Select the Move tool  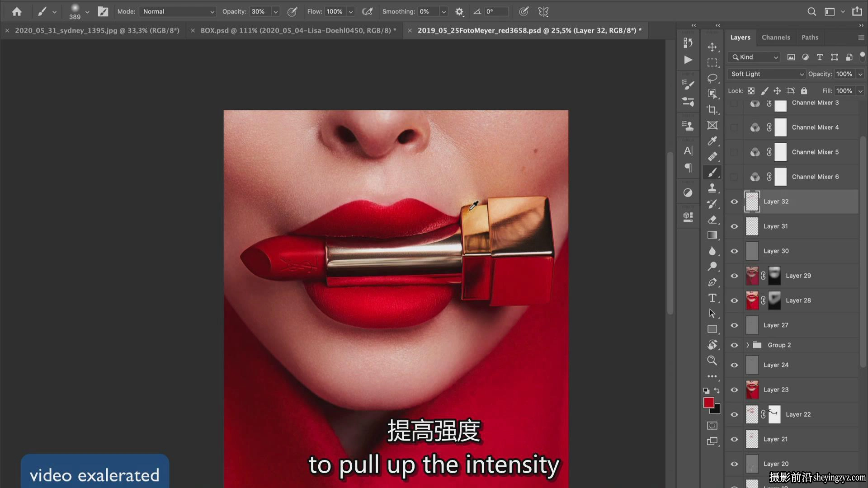click(x=712, y=47)
